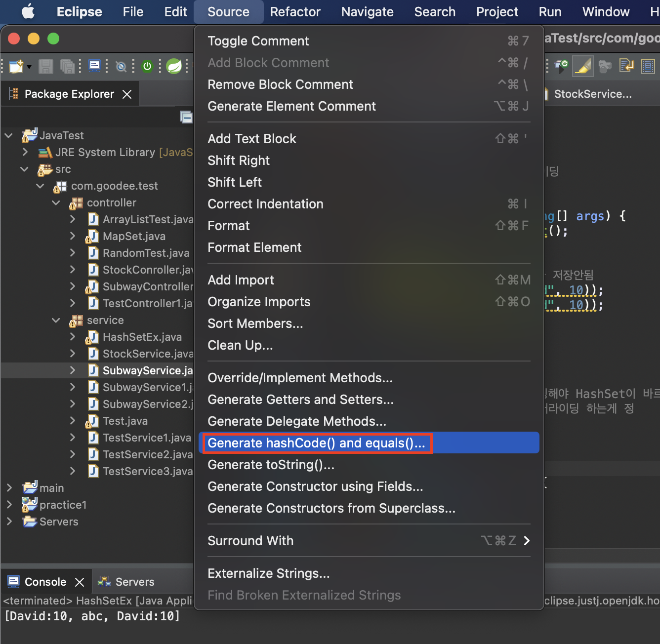Expand the practice1 project
660x644 pixels.
9,505
